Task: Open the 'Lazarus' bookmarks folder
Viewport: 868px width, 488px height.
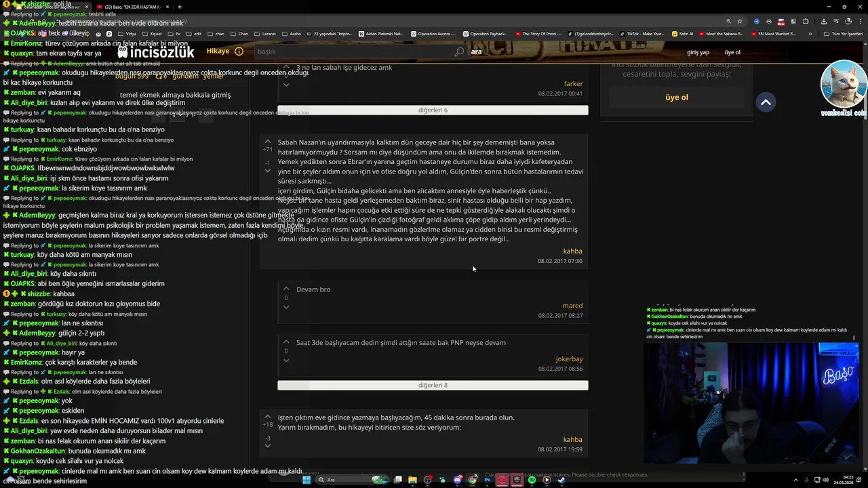Action: (x=265, y=34)
